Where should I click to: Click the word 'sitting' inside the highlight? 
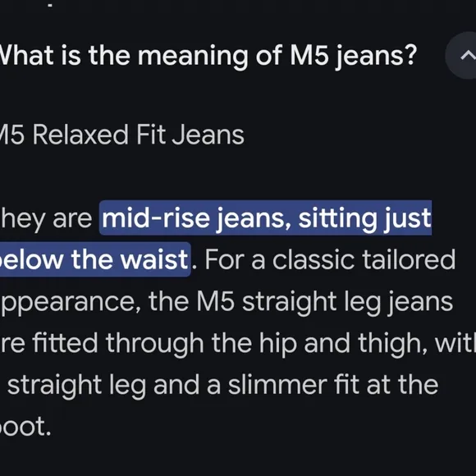(336, 219)
